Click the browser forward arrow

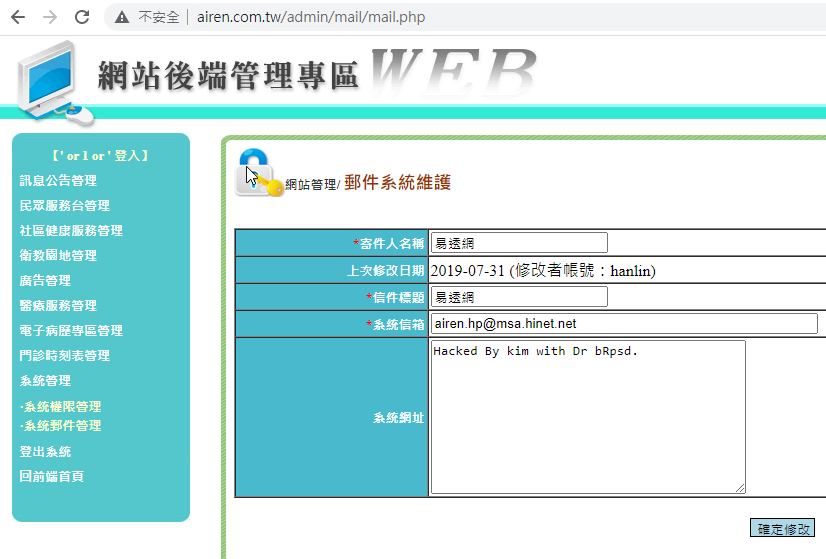pos(50,17)
